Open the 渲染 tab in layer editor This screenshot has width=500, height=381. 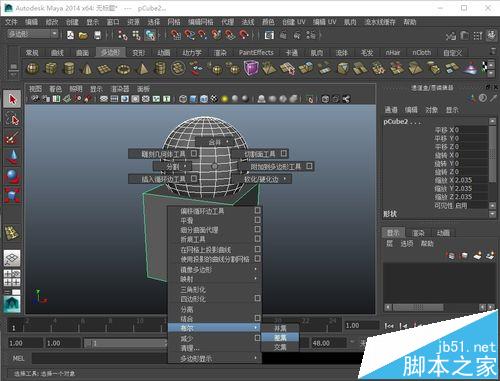coord(418,233)
